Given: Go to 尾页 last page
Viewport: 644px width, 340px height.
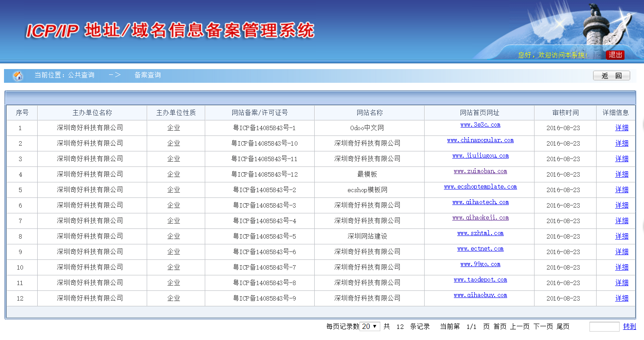Looking at the screenshot, I should pos(563,326).
